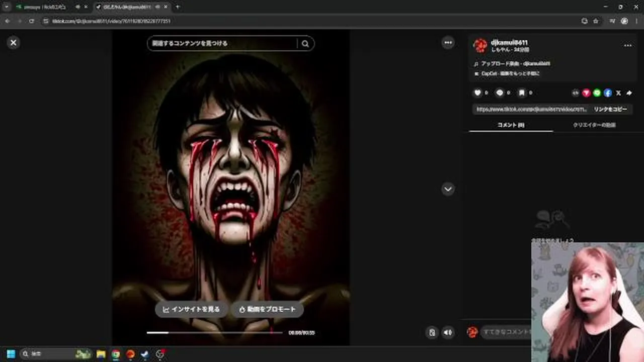The image size is (644, 362).
Task: Open a new browser tab
Action: [x=178, y=7]
